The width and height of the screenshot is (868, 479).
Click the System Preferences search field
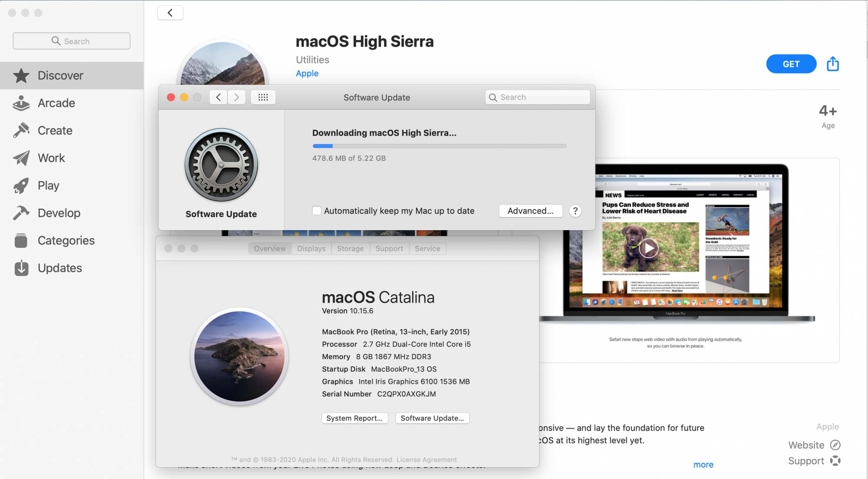(538, 97)
